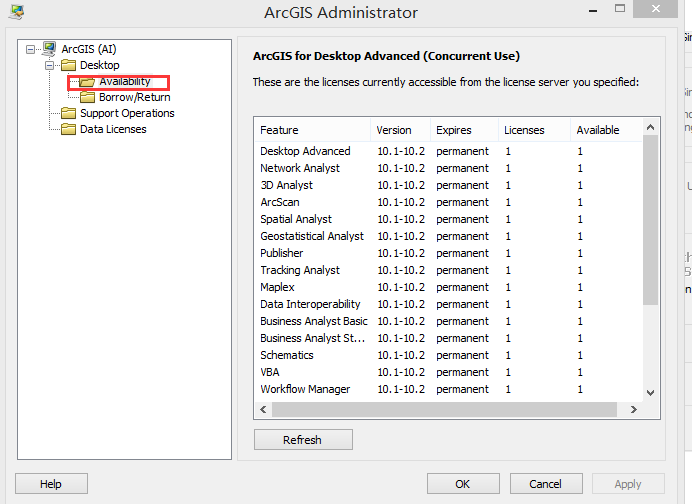Screen dimensions: 692x504
Task: Open Data Licenses in the tree
Action: 113,129
